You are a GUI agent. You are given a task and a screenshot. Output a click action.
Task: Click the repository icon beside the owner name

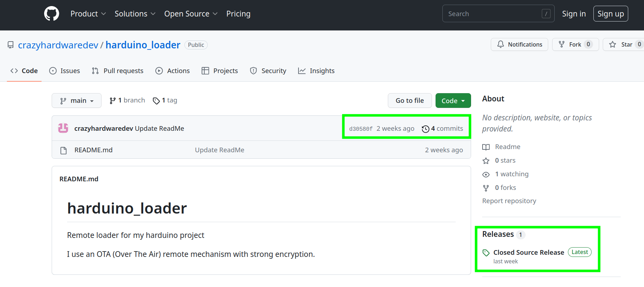[11, 45]
